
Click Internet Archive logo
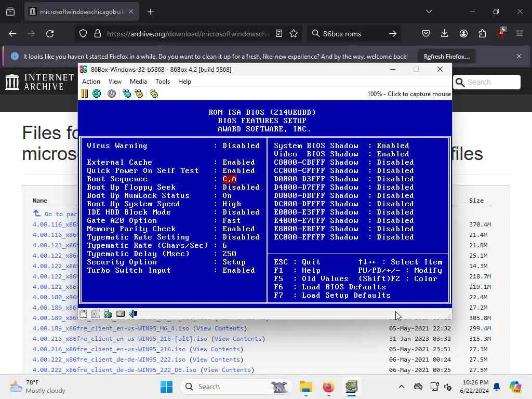tap(39, 82)
